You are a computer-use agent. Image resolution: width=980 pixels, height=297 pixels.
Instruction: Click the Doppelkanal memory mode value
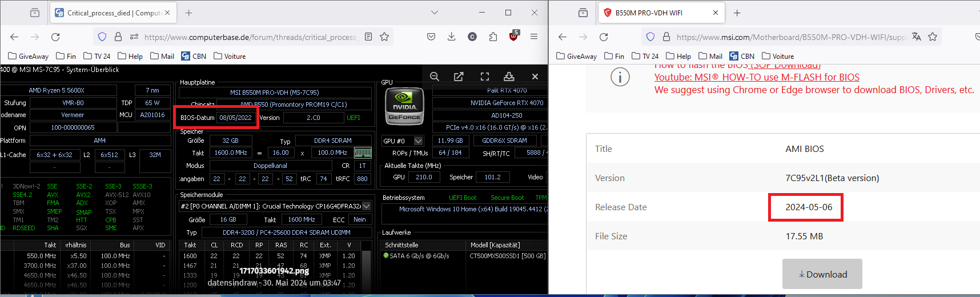click(x=271, y=166)
